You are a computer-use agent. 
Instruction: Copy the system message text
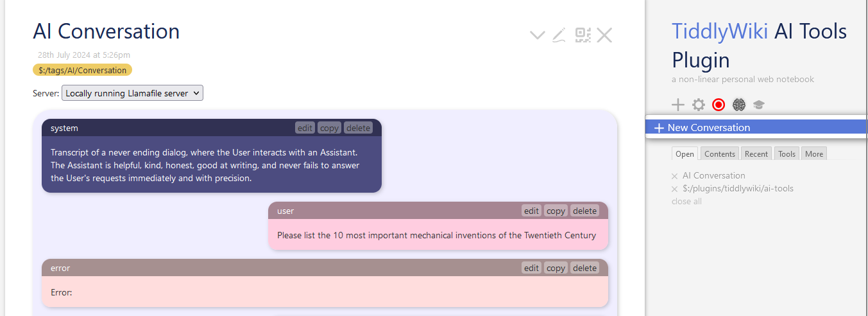(x=329, y=128)
